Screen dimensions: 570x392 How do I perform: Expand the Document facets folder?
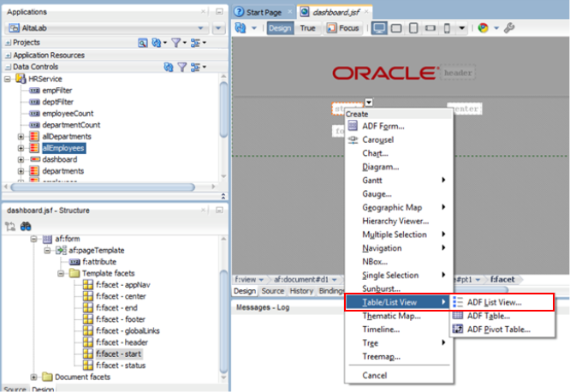click(34, 377)
